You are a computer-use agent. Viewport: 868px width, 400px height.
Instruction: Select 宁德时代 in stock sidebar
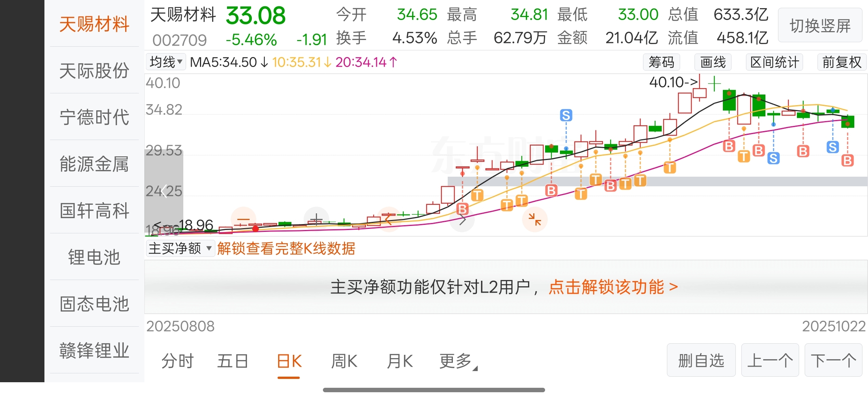click(94, 117)
